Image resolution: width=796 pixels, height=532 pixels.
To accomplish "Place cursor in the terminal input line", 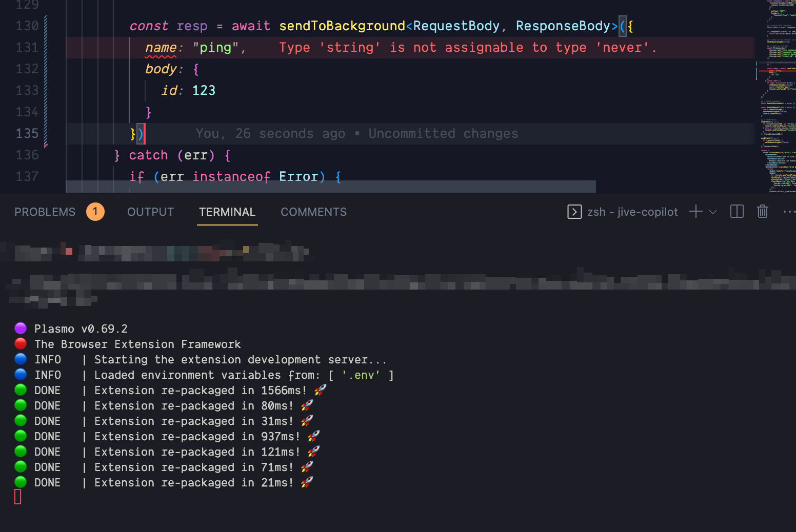I will 154,497.
